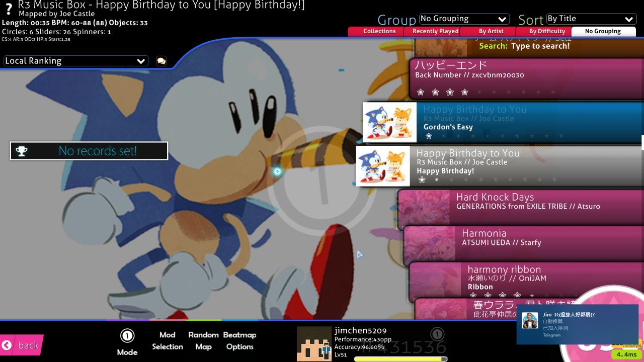
Task: Switch to the Recently Played tab
Action: [435, 31]
